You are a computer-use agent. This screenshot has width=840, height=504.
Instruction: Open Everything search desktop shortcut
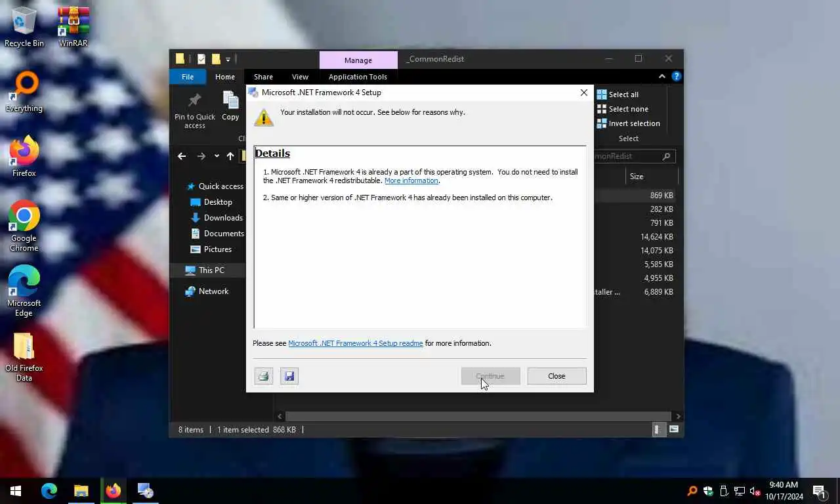click(x=24, y=92)
